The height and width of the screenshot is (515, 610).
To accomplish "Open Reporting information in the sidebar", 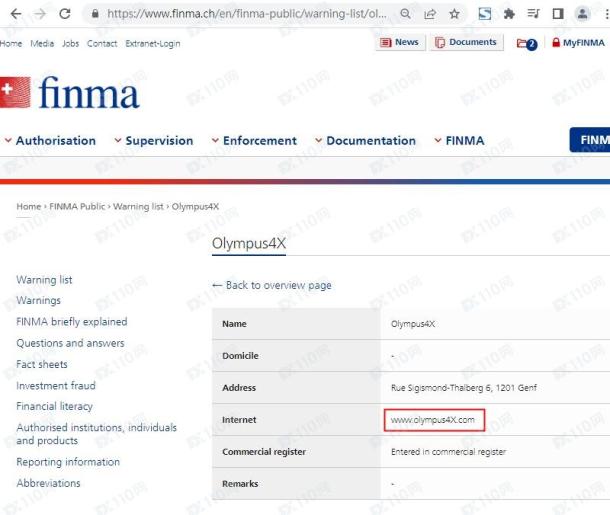I will pos(68,462).
